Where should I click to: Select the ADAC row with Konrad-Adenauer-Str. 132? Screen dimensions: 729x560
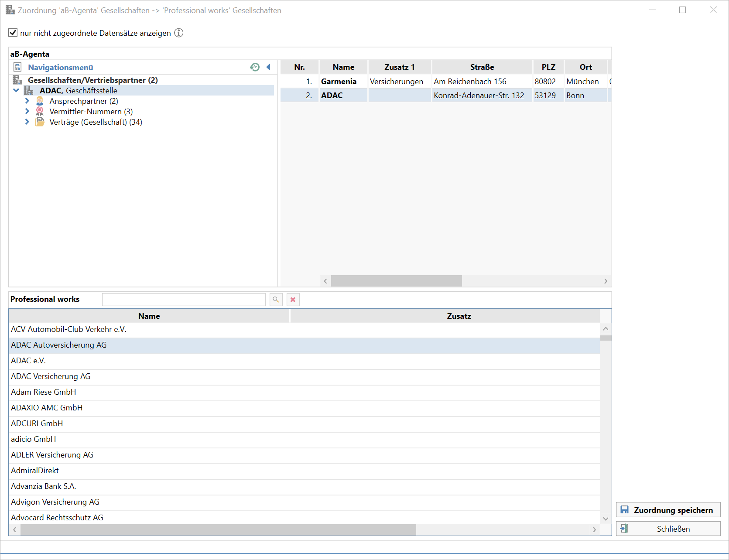click(x=445, y=96)
